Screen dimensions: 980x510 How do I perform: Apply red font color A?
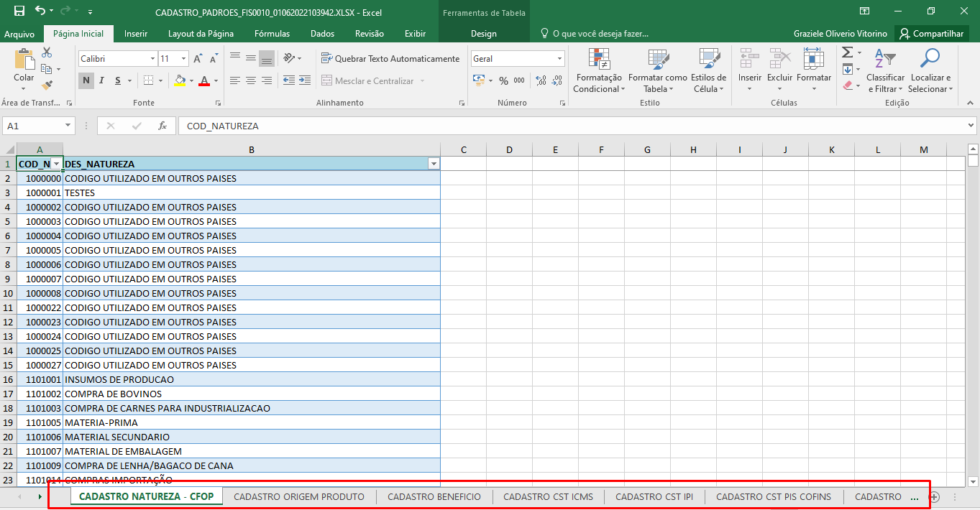[204, 80]
